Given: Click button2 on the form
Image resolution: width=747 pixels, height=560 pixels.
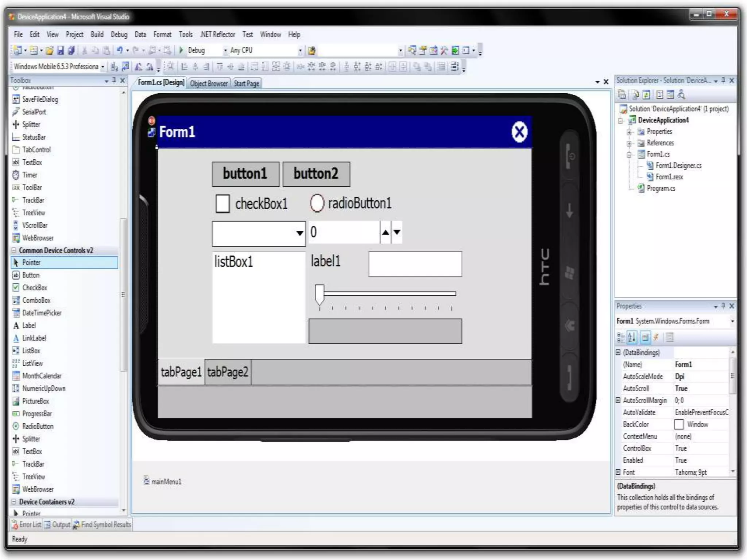Looking at the screenshot, I should point(316,174).
